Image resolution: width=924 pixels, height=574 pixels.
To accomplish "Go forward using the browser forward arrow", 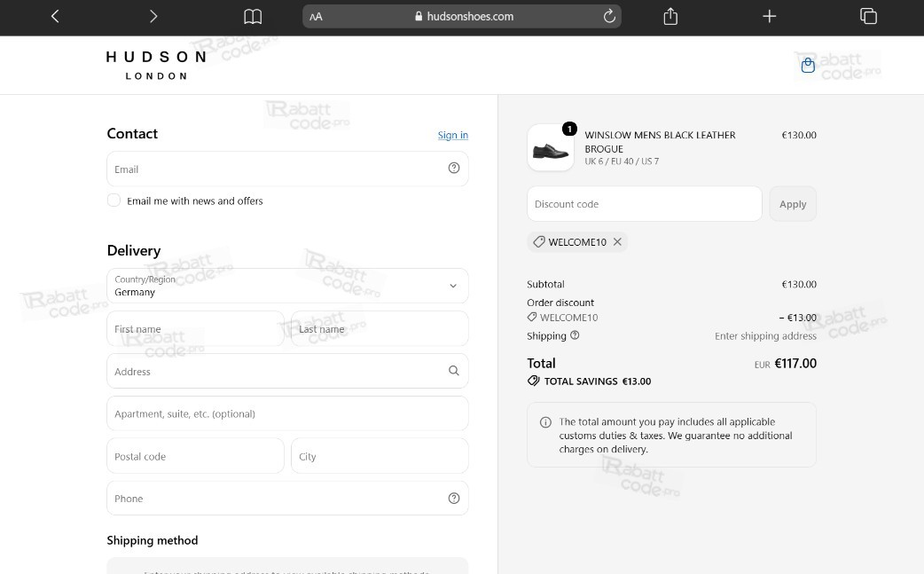I will 153,17.
